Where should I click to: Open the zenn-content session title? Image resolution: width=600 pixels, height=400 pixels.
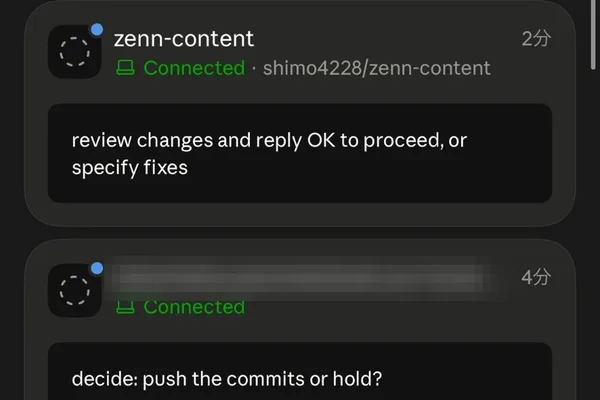pos(184,39)
